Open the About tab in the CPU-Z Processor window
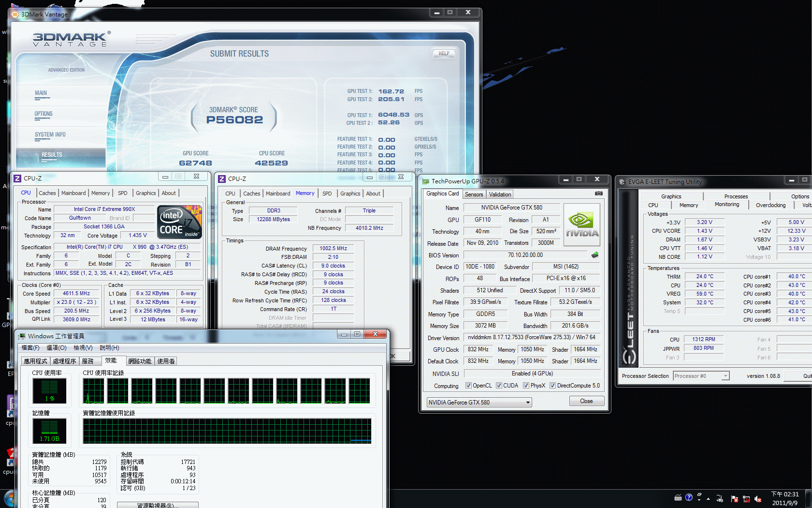 point(169,193)
